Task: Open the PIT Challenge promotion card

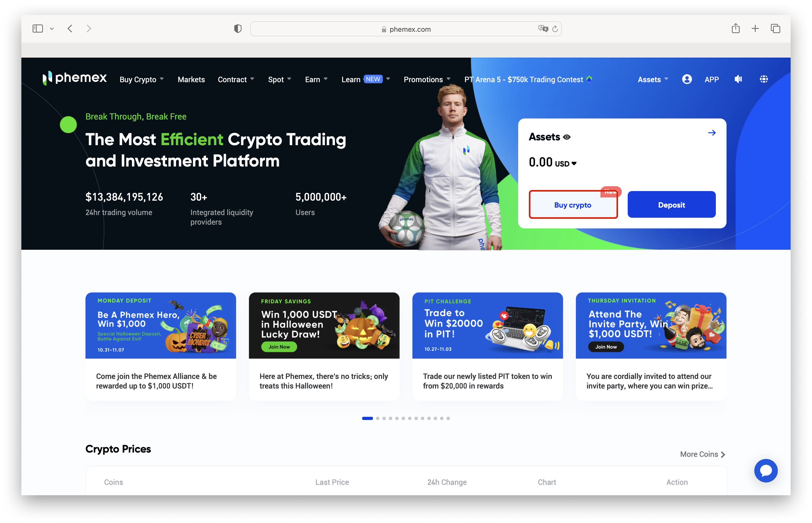Action: pos(487,346)
